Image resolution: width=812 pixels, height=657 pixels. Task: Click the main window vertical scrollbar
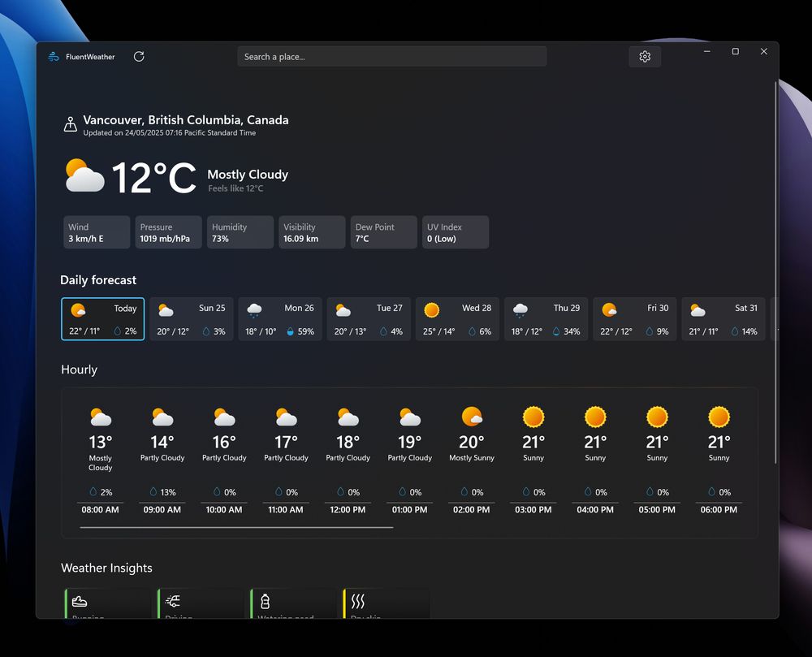coord(775,272)
